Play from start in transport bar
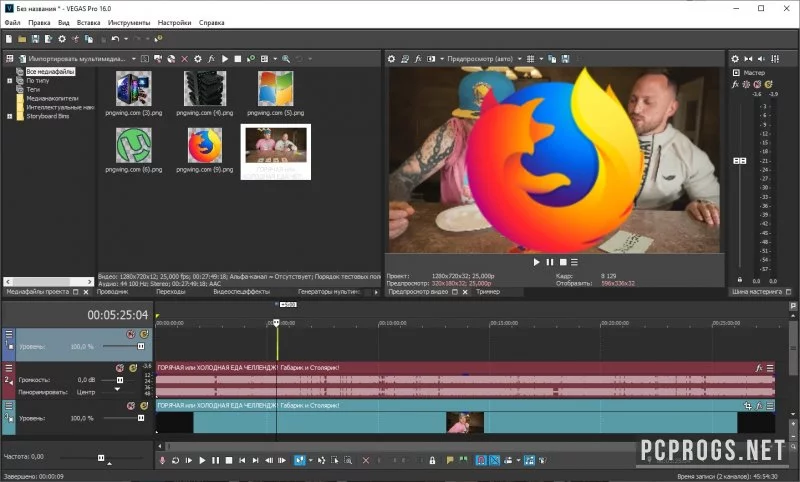The height and width of the screenshot is (482, 800). point(189,460)
